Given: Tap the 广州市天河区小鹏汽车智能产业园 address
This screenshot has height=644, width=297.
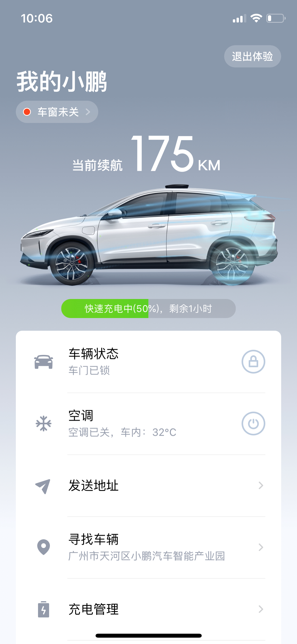Looking at the screenshot, I should (147, 556).
